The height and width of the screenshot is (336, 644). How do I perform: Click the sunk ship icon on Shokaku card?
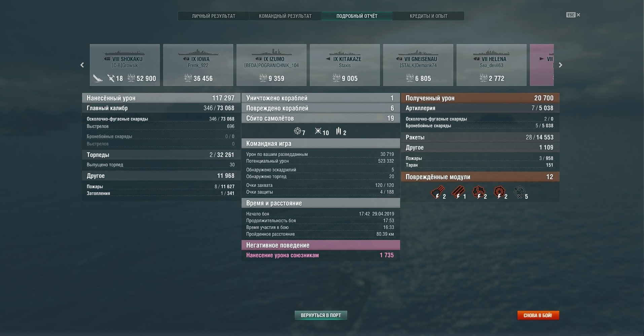98,78
